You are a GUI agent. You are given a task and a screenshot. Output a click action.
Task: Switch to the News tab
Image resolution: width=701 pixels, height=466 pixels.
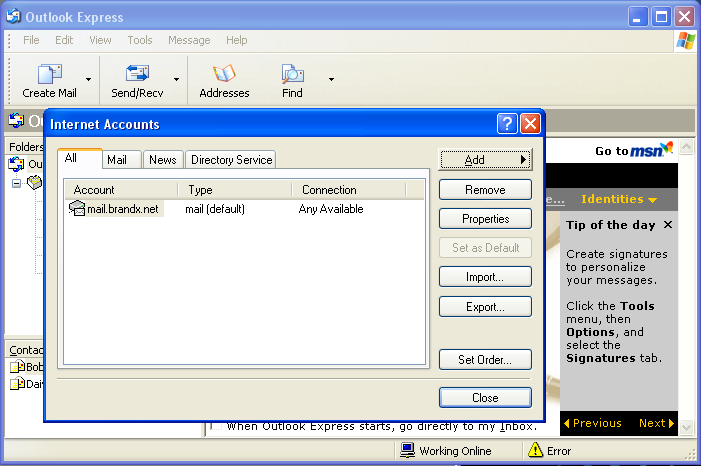pos(163,160)
